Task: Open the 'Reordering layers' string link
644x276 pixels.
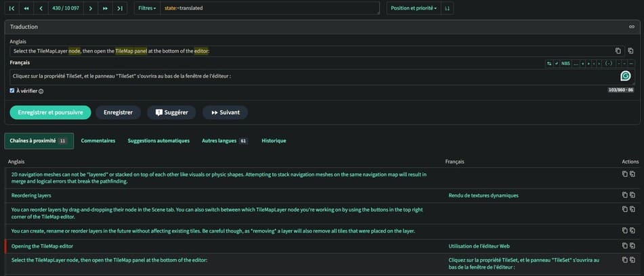Action: click(31, 195)
